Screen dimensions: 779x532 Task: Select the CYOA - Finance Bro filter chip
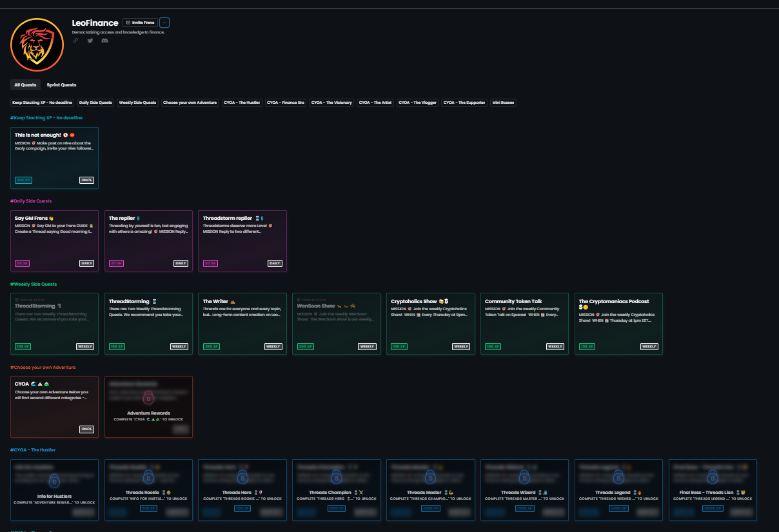pos(286,103)
